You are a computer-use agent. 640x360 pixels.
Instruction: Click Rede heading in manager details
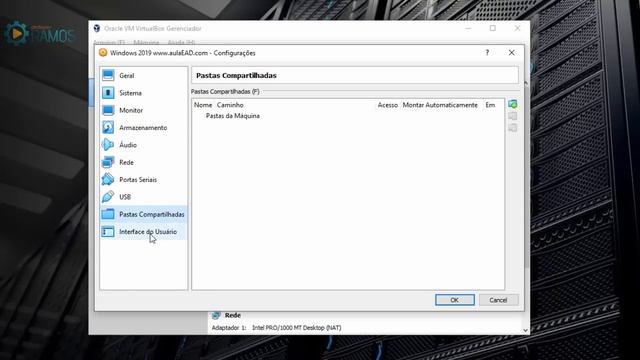click(233, 315)
